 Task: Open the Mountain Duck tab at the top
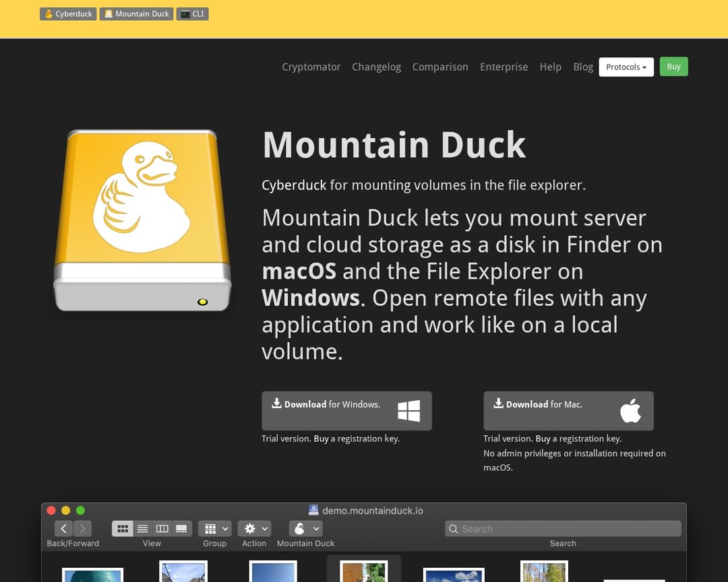pyautogui.click(x=136, y=14)
